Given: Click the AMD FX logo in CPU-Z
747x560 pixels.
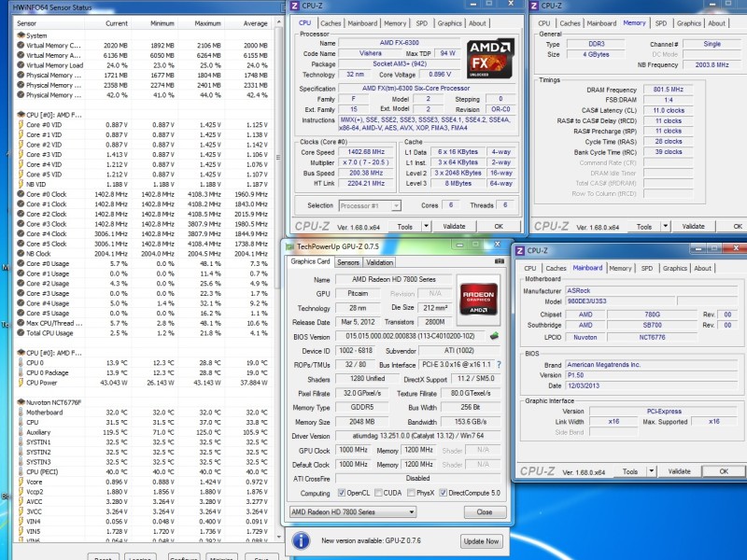Looking at the screenshot, I should 490,58.
